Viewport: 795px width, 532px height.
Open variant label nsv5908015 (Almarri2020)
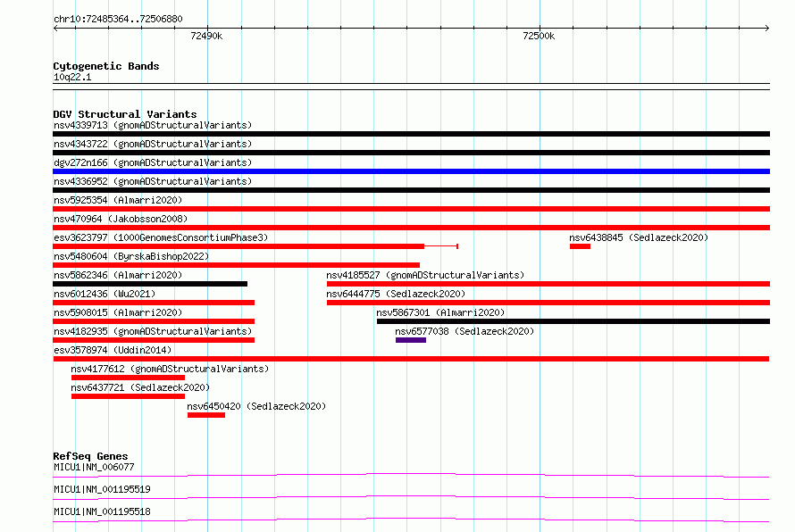pyautogui.click(x=118, y=312)
